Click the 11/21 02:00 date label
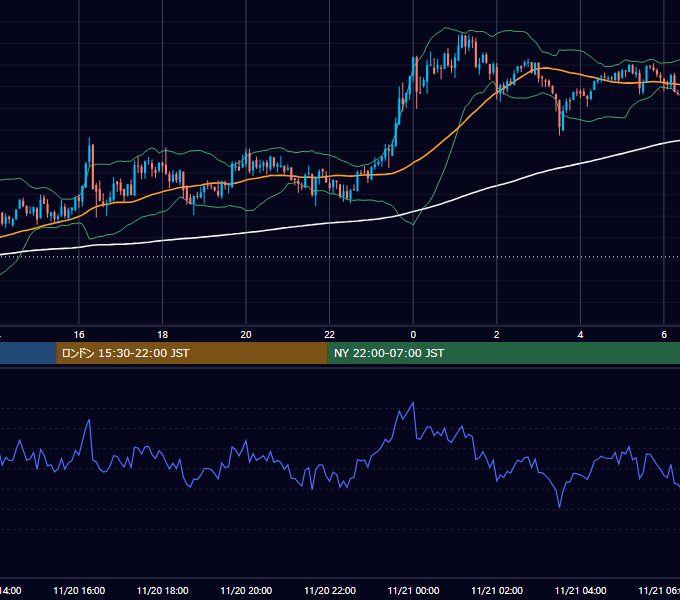 tap(497, 590)
